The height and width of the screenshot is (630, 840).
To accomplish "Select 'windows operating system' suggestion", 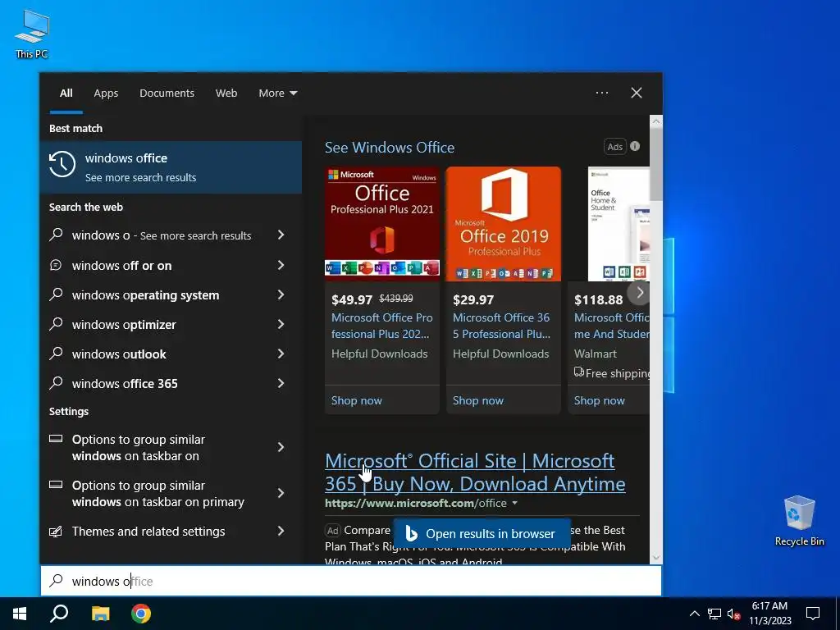I will coord(145,295).
